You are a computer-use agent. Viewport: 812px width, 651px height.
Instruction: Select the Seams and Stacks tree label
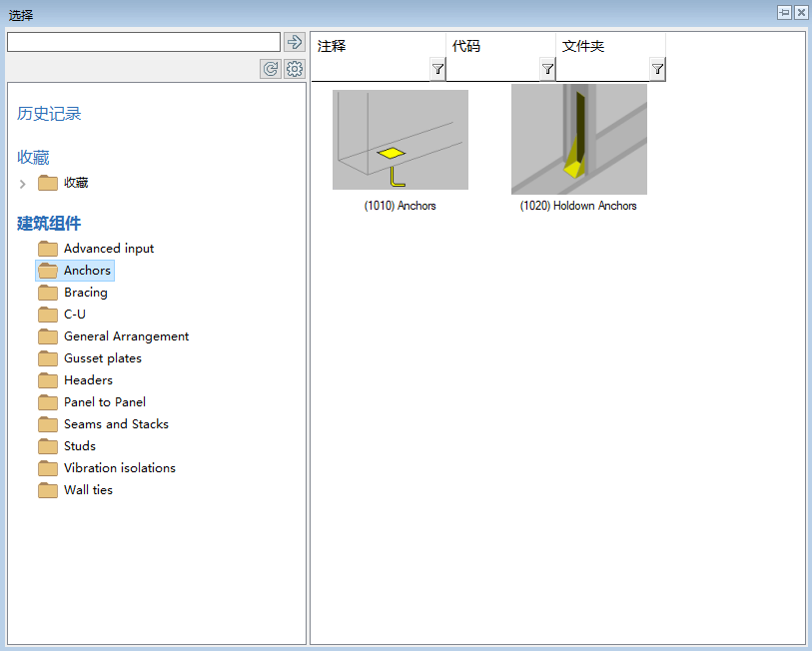click(x=116, y=424)
